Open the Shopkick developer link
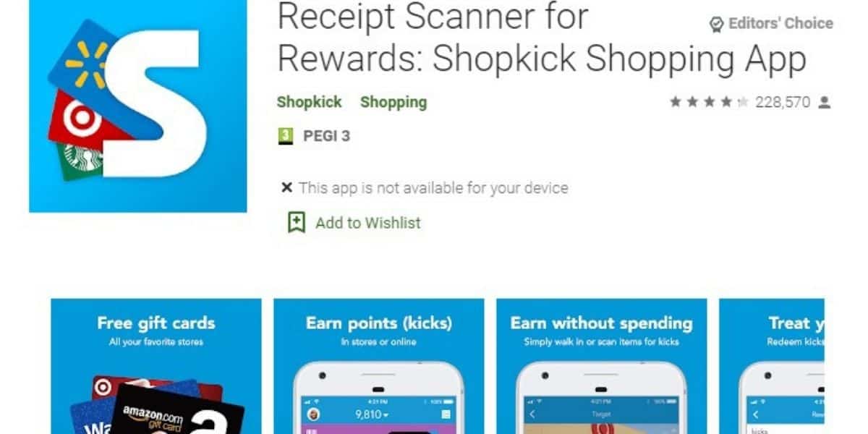Viewport: 868px width, 434px height. click(310, 102)
